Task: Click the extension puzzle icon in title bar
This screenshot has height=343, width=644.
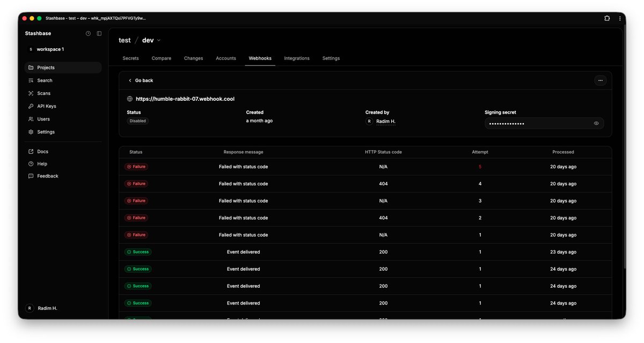Action: tap(607, 18)
